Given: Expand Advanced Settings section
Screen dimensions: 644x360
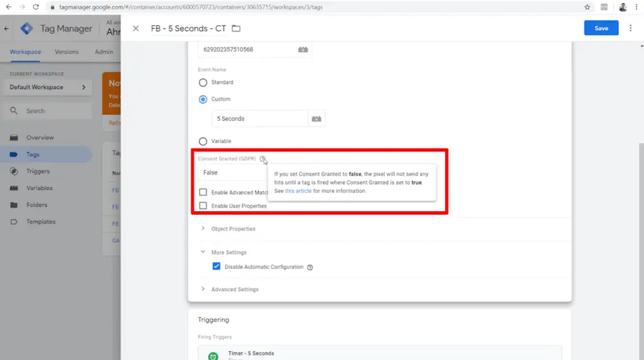Looking at the screenshot, I should coord(230,289).
